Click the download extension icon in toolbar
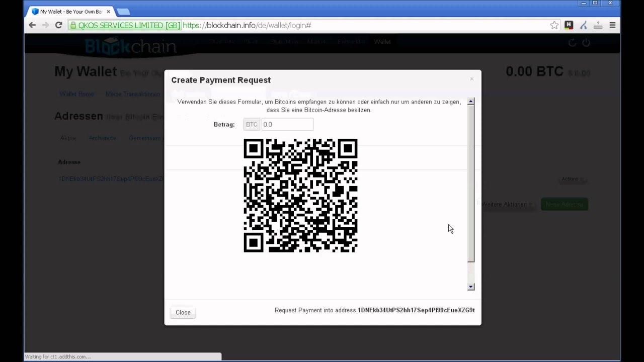The image size is (644, 362). point(598,25)
